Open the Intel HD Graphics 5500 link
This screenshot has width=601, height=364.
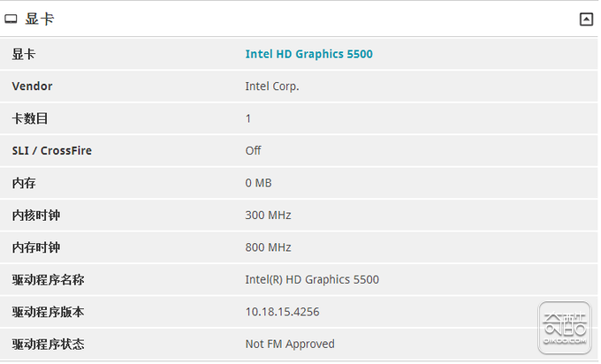tap(309, 54)
